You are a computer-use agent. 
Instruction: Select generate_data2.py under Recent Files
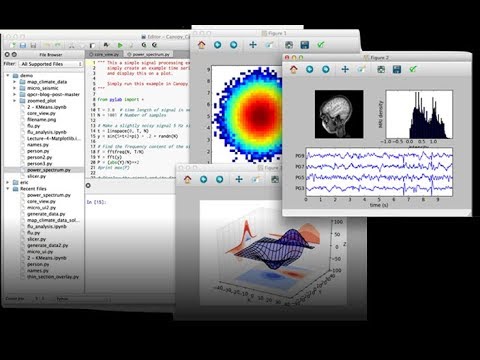coord(48,245)
